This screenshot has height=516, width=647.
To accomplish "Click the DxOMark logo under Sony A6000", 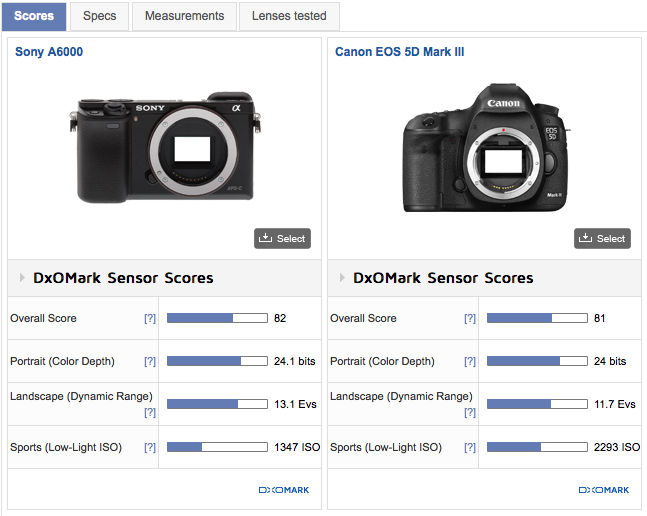I will pos(284,490).
